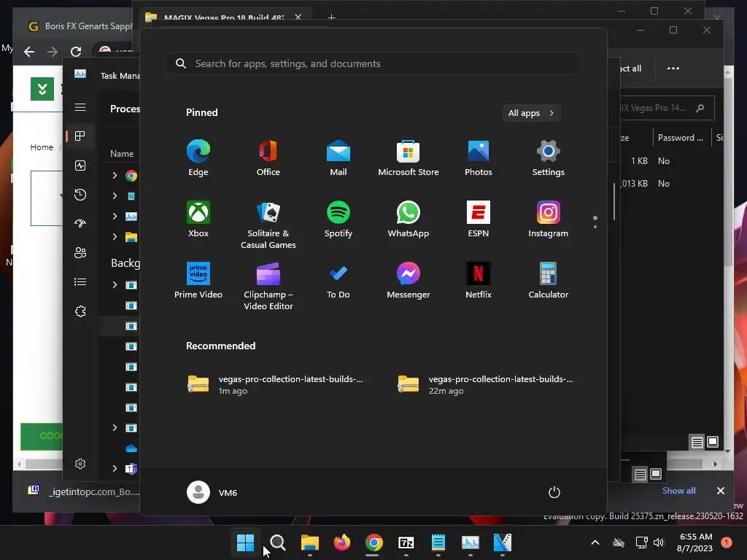Open new tab in the MAGIX Vegas Pro window

click(332, 17)
